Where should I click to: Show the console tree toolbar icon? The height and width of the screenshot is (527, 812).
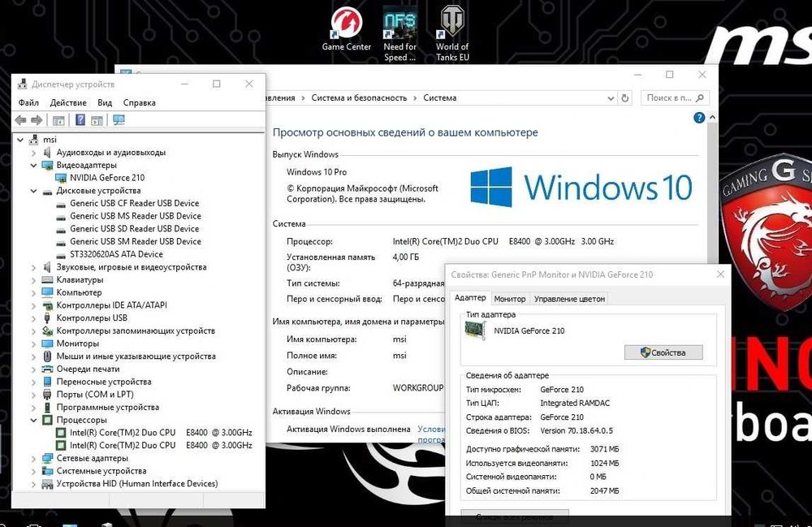58,120
